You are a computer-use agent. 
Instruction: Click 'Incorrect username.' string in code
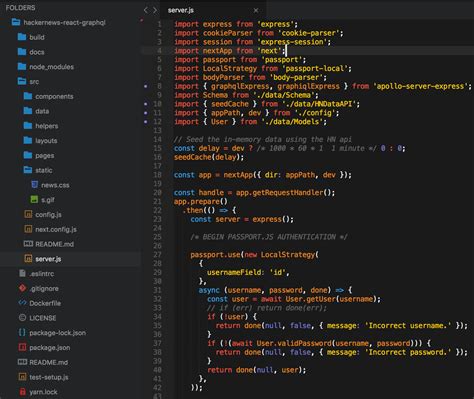click(409, 326)
